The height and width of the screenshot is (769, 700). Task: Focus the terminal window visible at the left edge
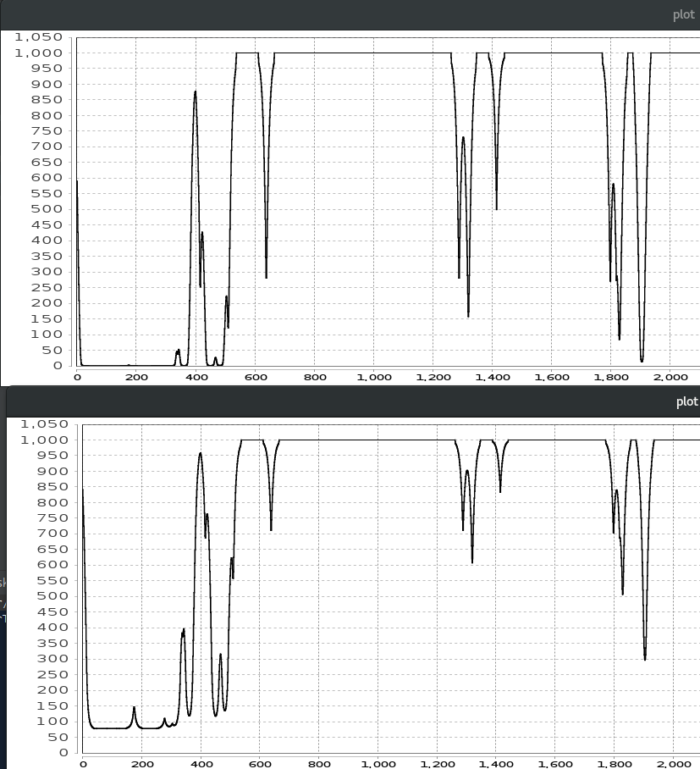[3, 593]
